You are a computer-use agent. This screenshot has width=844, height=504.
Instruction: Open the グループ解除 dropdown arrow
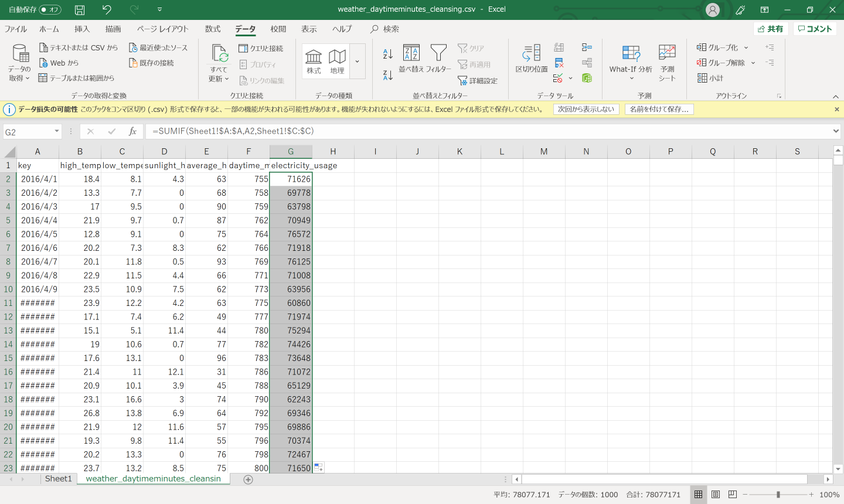(753, 63)
